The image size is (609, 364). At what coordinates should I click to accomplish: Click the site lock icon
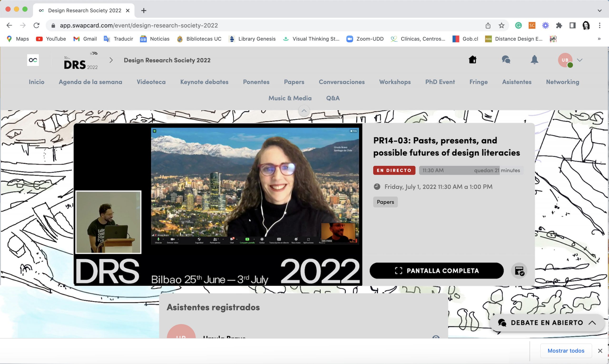tap(53, 25)
